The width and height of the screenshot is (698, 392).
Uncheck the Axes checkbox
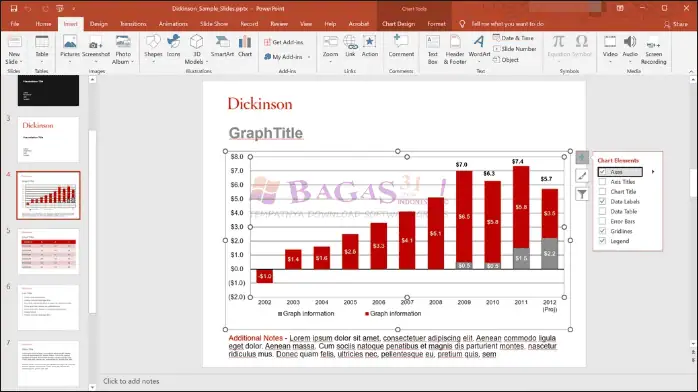(602, 172)
